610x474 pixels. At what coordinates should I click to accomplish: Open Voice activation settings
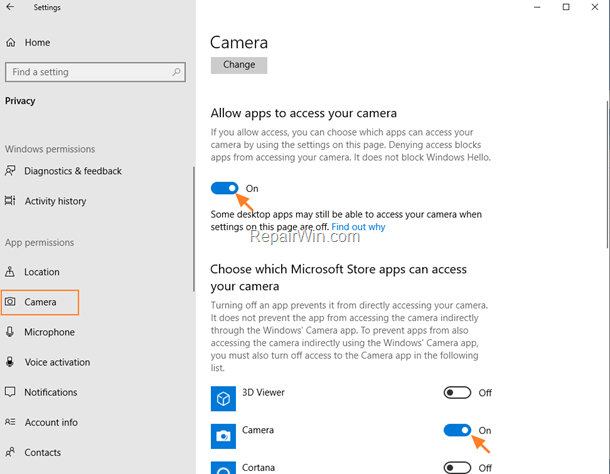click(57, 362)
